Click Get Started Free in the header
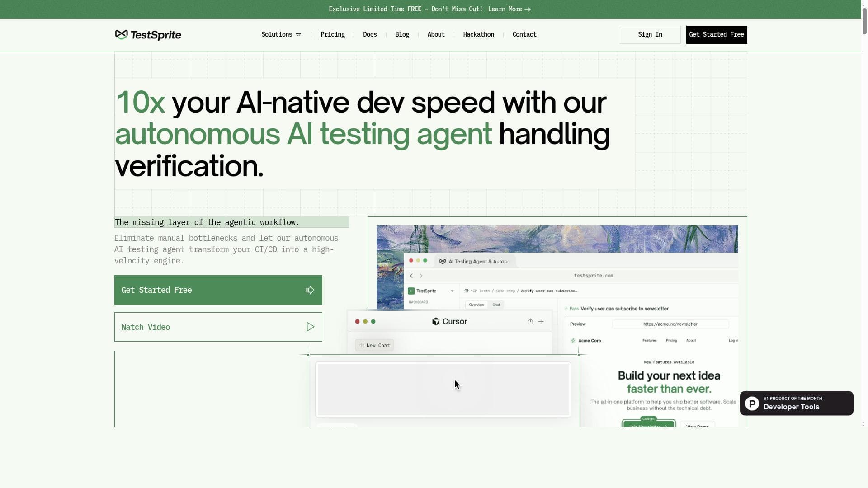868x488 pixels. [x=717, y=34]
